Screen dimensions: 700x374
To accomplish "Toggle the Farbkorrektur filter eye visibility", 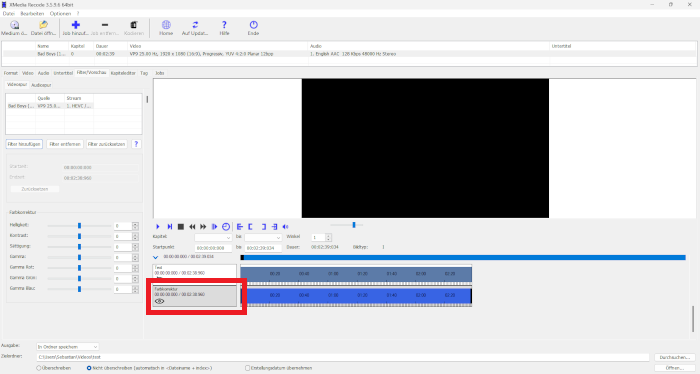I will coord(159,301).
